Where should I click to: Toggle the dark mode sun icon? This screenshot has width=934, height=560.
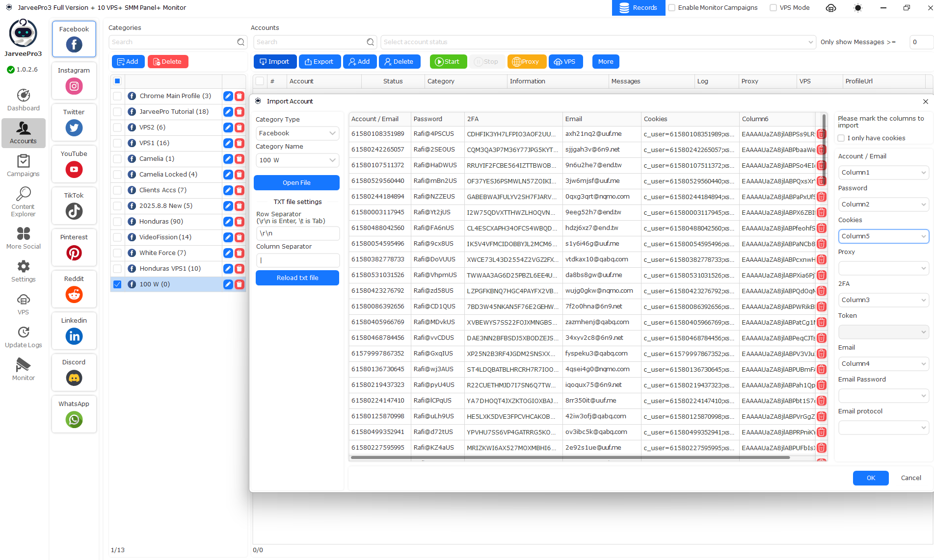(858, 8)
